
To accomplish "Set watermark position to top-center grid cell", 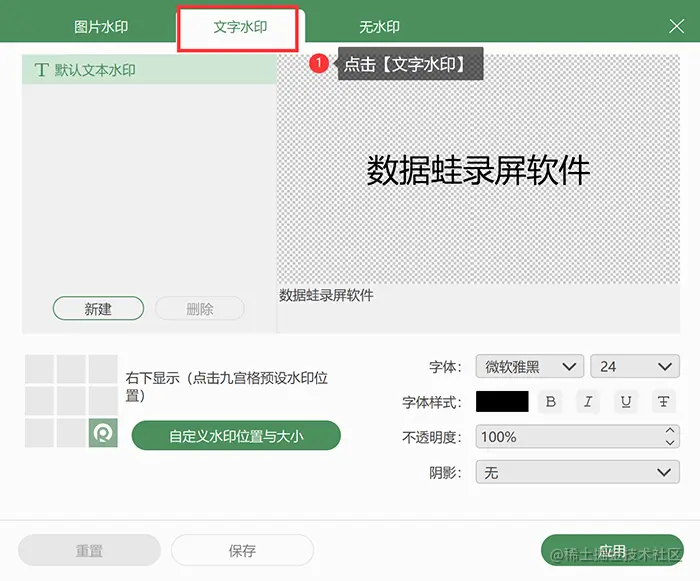I will (x=71, y=369).
